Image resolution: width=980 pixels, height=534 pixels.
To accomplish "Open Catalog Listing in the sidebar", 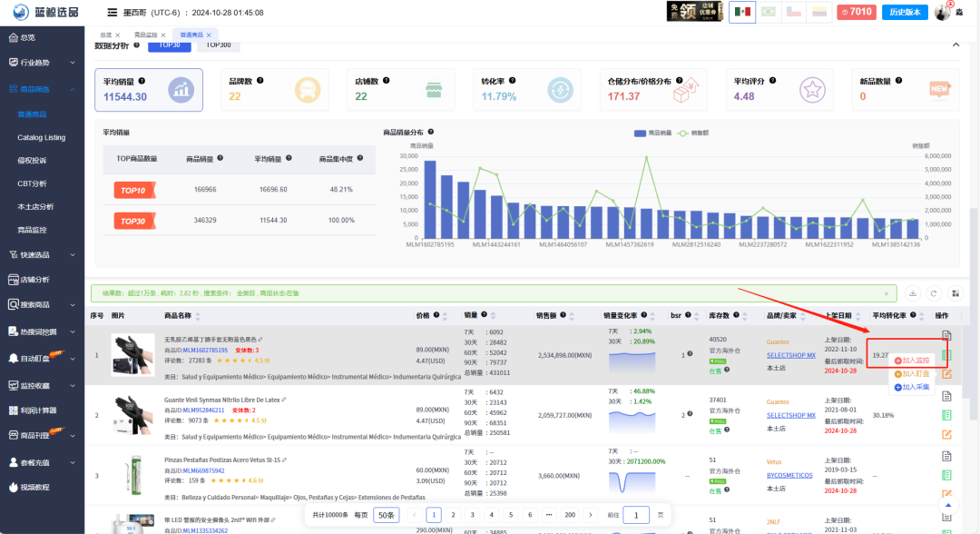I will (41, 137).
